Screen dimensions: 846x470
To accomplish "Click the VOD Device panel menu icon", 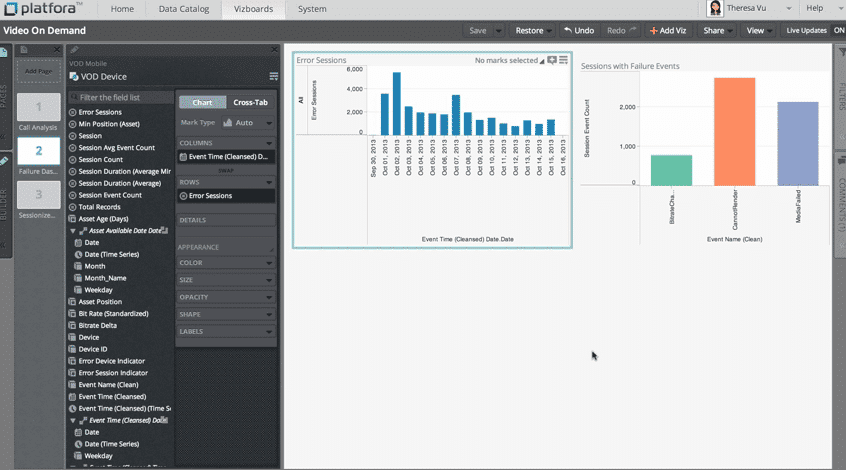I will [273, 76].
